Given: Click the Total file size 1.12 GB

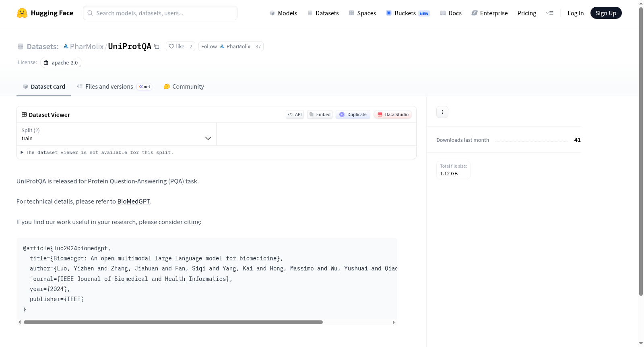Looking at the screenshot, I should point(453,170).
